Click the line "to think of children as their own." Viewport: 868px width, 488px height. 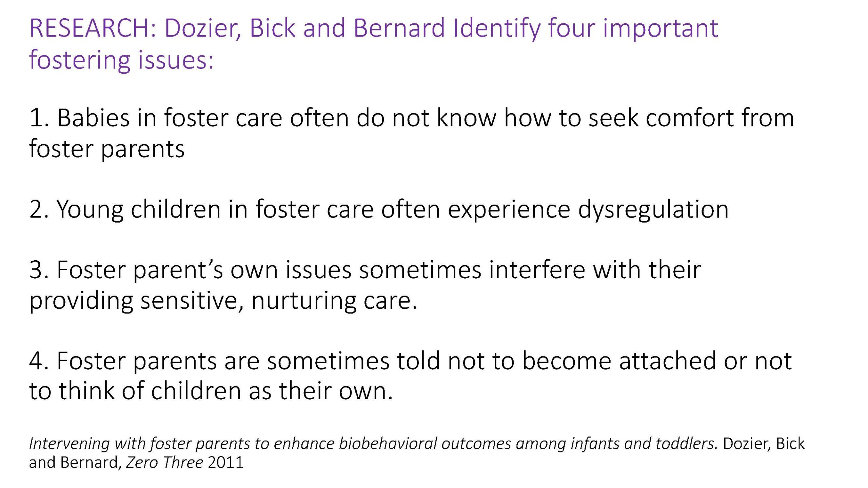point(211,391)
